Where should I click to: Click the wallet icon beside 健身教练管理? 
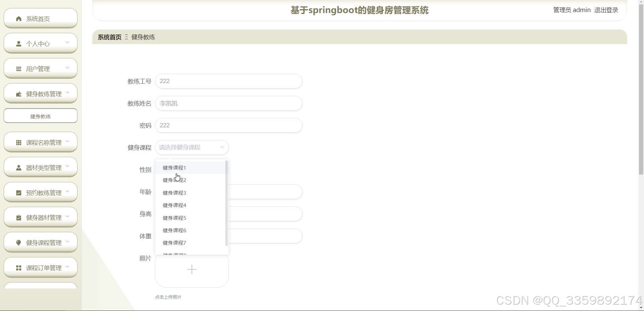[19, 94]
